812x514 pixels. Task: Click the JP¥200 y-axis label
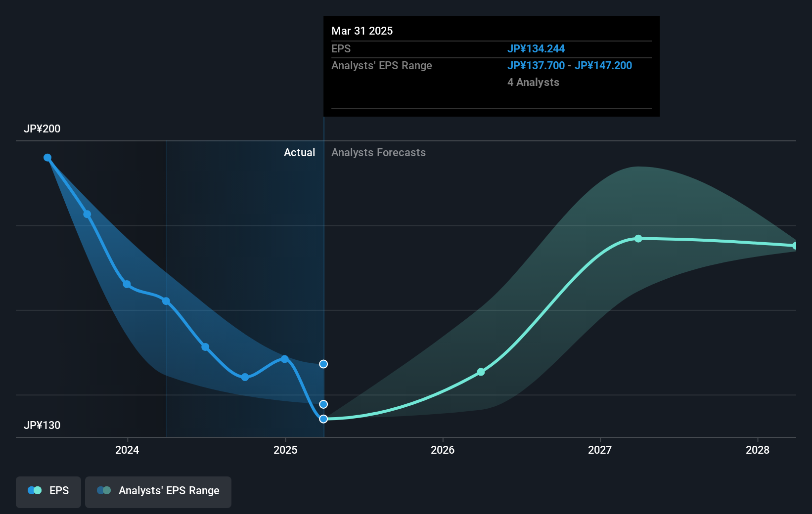[42, 129]
